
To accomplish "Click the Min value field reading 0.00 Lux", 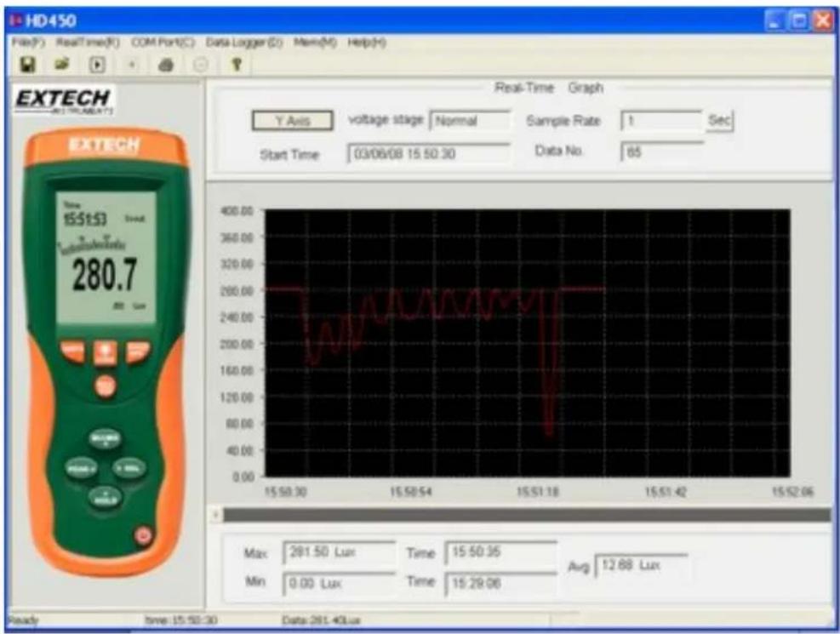I will click(339, 583).
